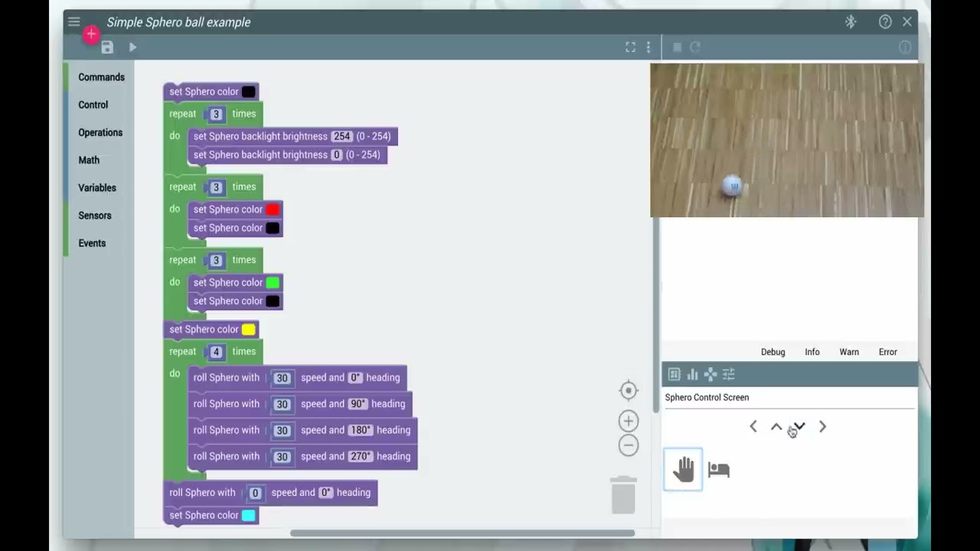Viewport: 980px width, 551px height.
Task: Select the Info log level
Action: pos(812,352)
